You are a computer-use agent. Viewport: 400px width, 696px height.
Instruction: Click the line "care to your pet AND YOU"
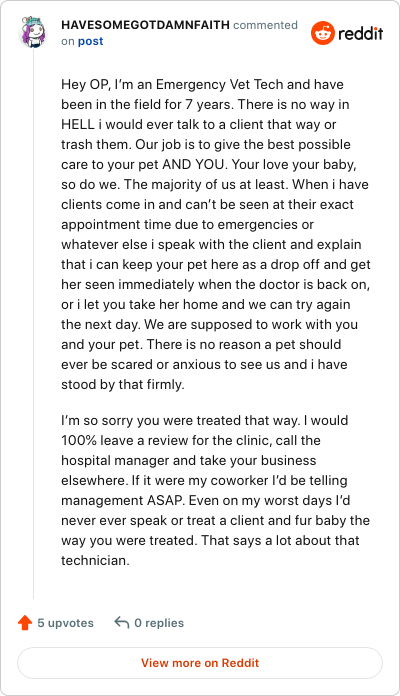coord(209,164)
